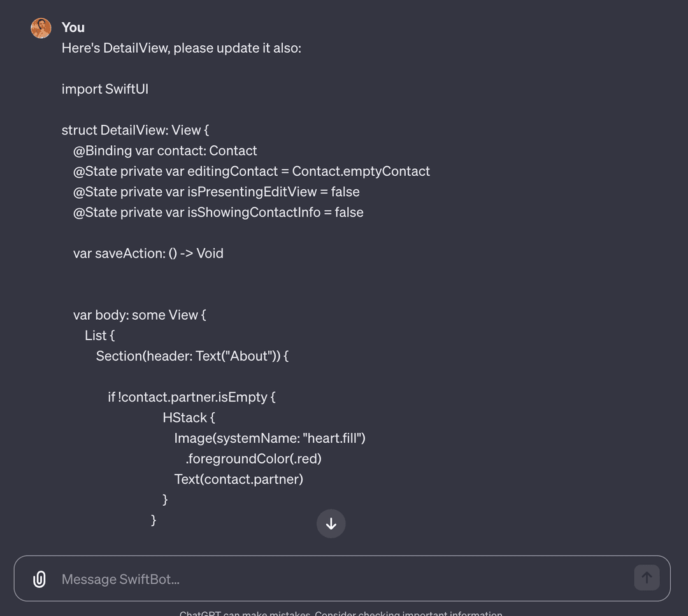The height and width of the screenshot is (616, 688).
Task: Click the circular down-arrow over the code
Action: point(331,523)
